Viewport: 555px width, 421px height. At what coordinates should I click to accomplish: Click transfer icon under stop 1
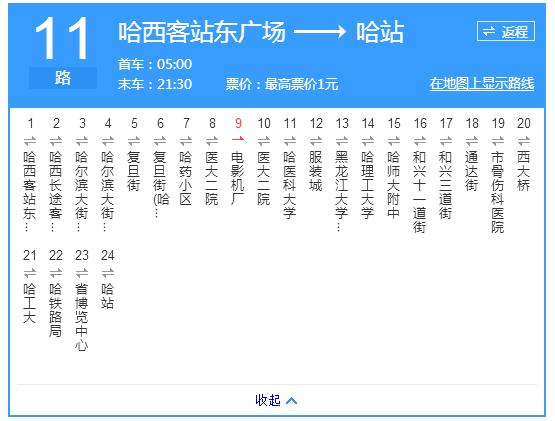click(x=30, y=141)
